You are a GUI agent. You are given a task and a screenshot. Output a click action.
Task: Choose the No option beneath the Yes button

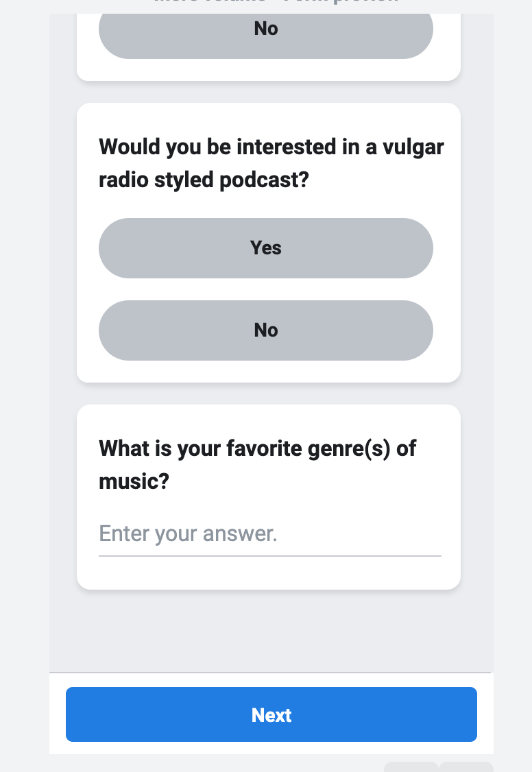[x=266, y=330]
